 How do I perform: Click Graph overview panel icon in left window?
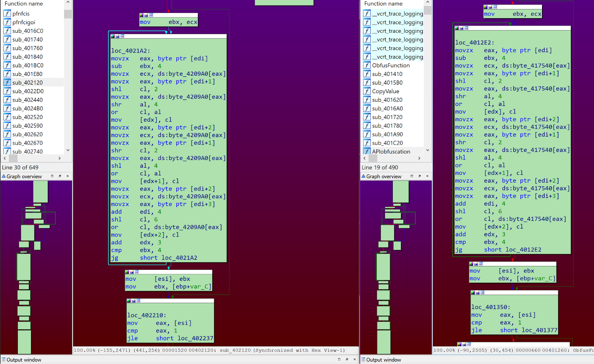[4, 177]
